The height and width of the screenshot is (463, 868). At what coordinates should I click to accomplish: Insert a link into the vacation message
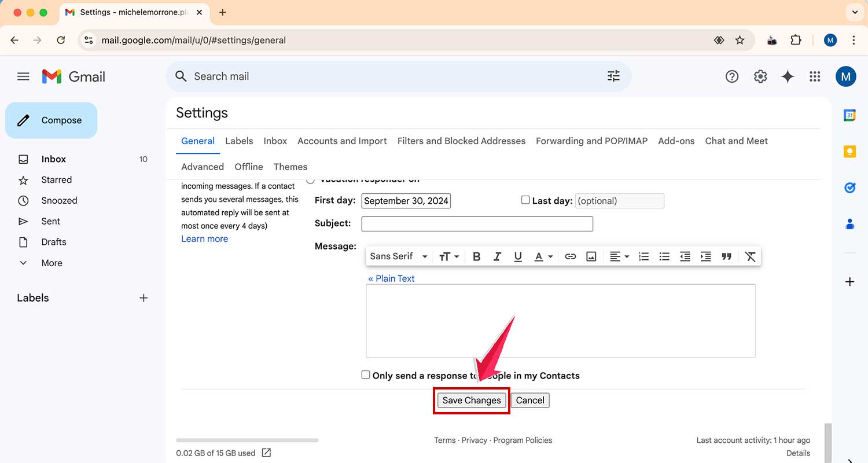tap(570, 256)
